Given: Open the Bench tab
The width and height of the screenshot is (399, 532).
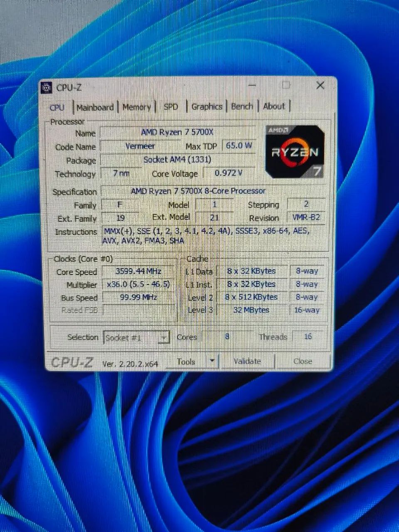Looking at the screenshot, I should coord(242,106).
